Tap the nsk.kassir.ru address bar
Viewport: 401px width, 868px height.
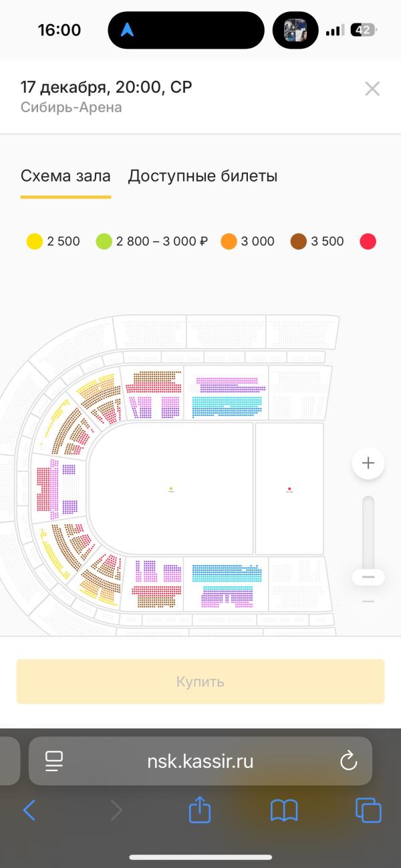click(x=200, y=761)
